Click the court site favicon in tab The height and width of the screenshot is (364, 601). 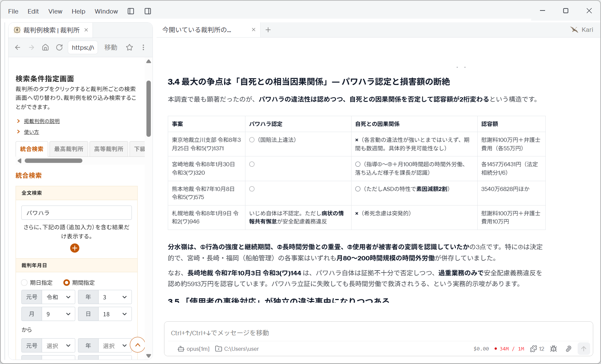pos(17,30)
